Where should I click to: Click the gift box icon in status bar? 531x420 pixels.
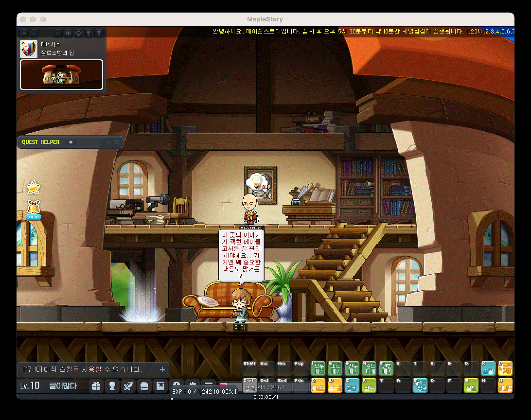96,386
